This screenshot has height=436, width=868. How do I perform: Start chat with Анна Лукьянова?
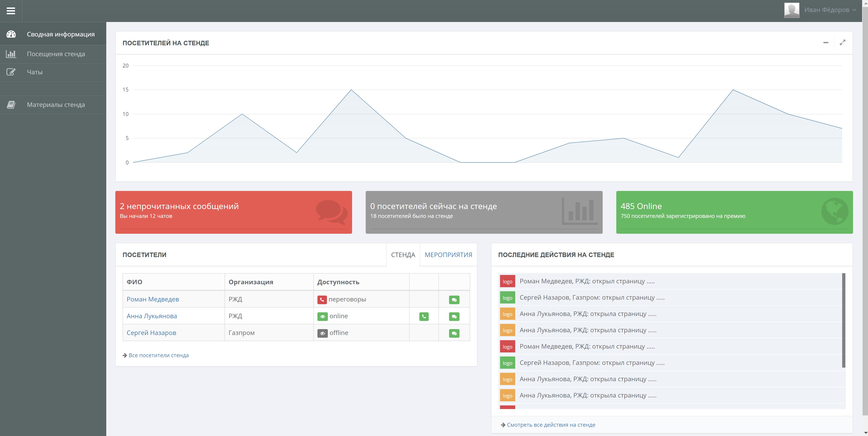coord(454,316)
